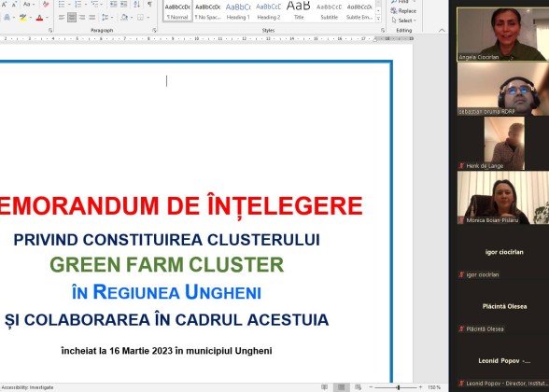Image resolution: width=549 pixels, height=392 pixels.
Task: Toggle center alignment
Action: (72, 17)
